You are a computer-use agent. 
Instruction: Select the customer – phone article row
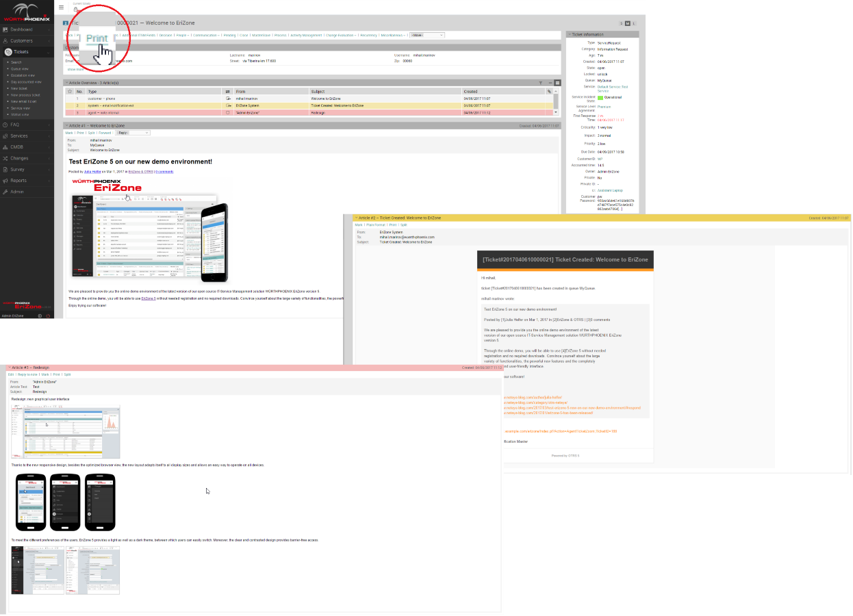click(309, 99)
